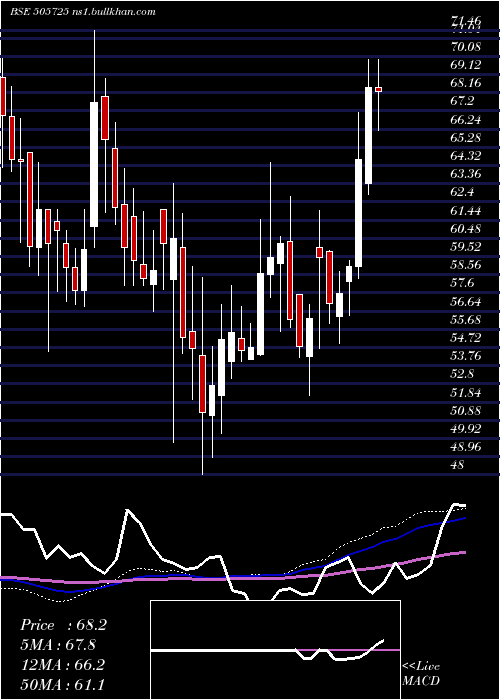This screenshot has height=700, width=500.
Task: Click the 65.28 price axis label
Action: pos(466,138)
